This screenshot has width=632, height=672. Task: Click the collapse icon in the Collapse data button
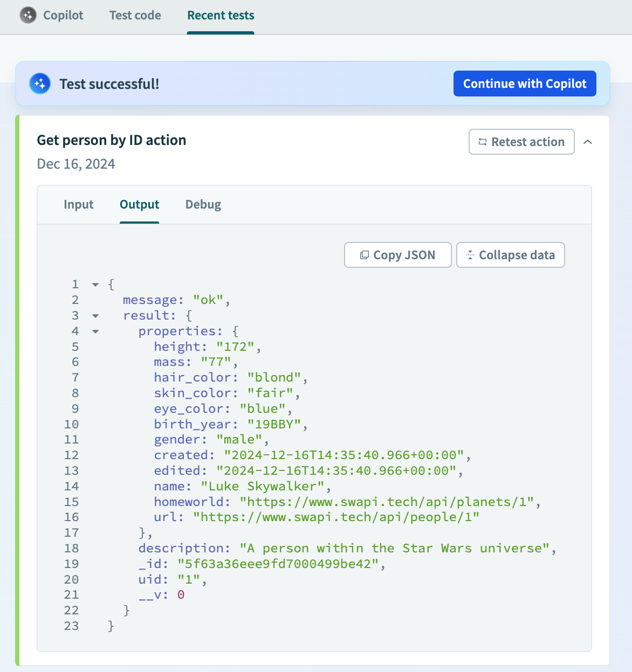click(471, 254)
